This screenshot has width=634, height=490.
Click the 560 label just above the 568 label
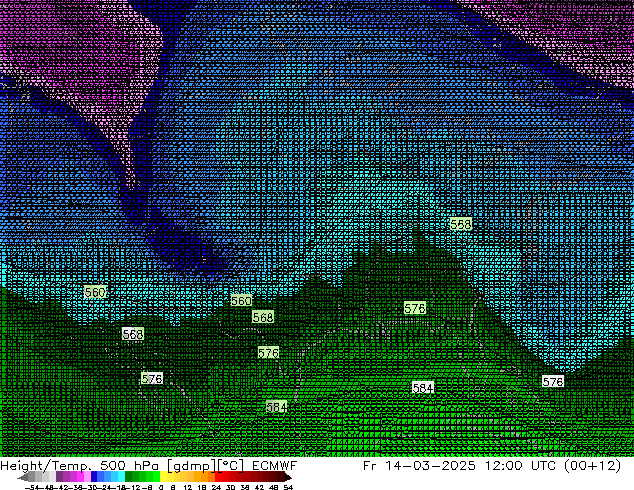241,301
